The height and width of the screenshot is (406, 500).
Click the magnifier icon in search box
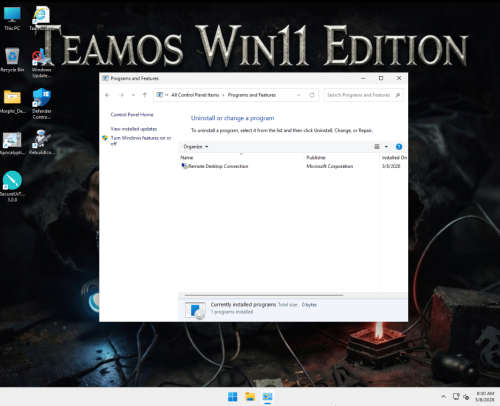pyautogui.click(x=398, y=95)
